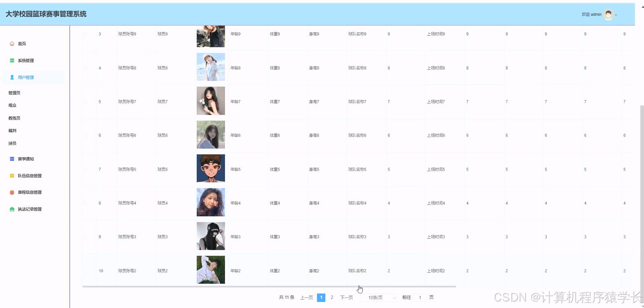
Task: Click the horizontal scrollbar below the table
Action: coord(269,287)
